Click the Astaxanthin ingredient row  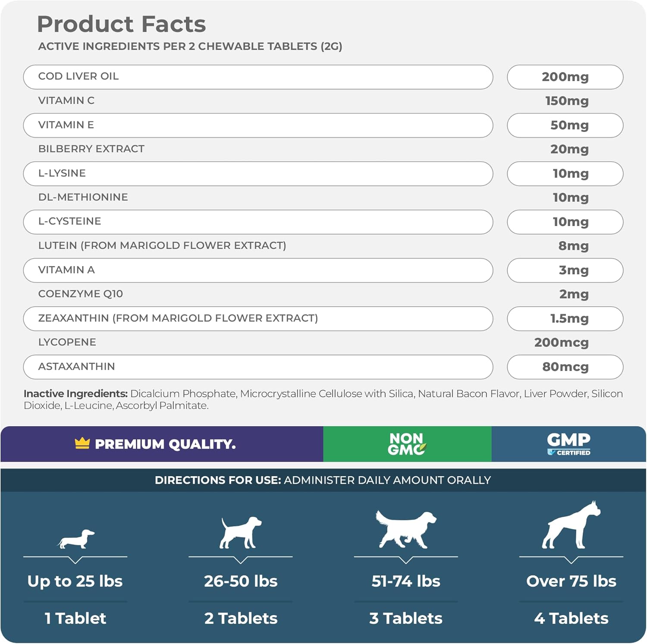[258, 367]
